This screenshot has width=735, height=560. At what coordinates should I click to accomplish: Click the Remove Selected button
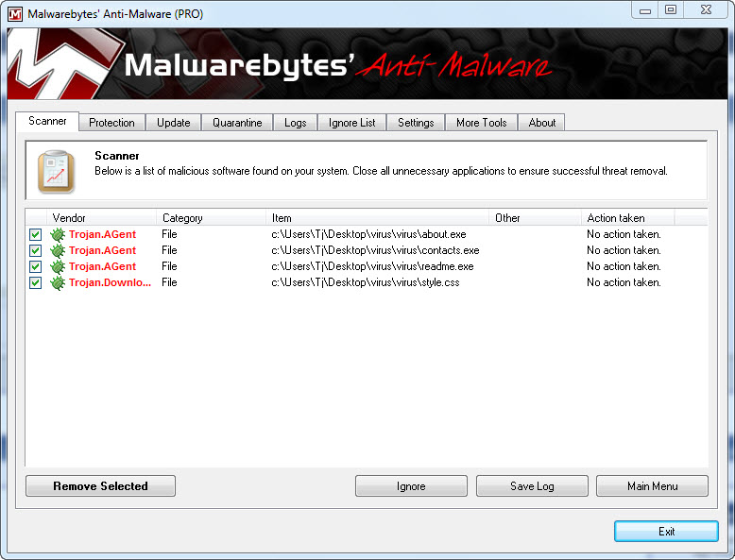101,486
